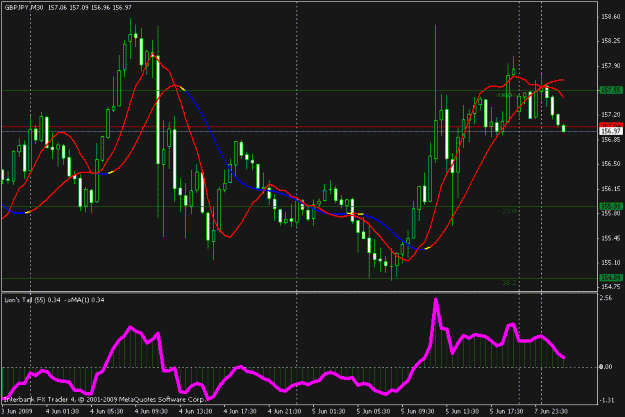Click the 4 Jun 09:30 time label

(151, 411)
